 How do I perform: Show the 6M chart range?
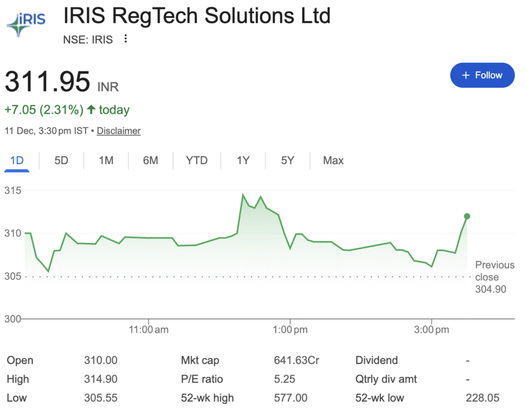tap(150, 161)
